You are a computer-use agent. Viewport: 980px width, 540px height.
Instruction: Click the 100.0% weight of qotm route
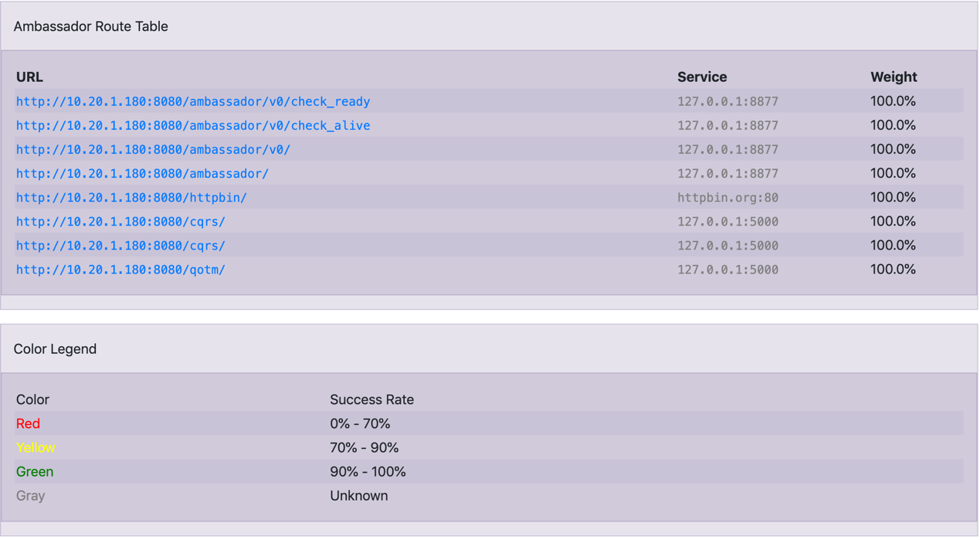[893, 269]
